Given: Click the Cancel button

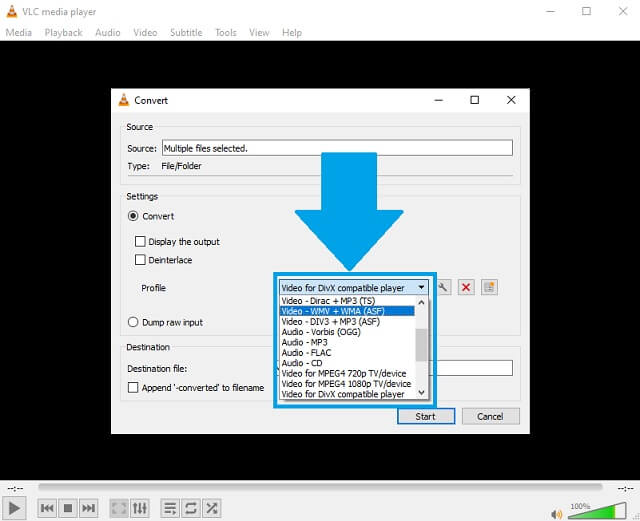Looking at the screenshot, I should click(490, 416).
